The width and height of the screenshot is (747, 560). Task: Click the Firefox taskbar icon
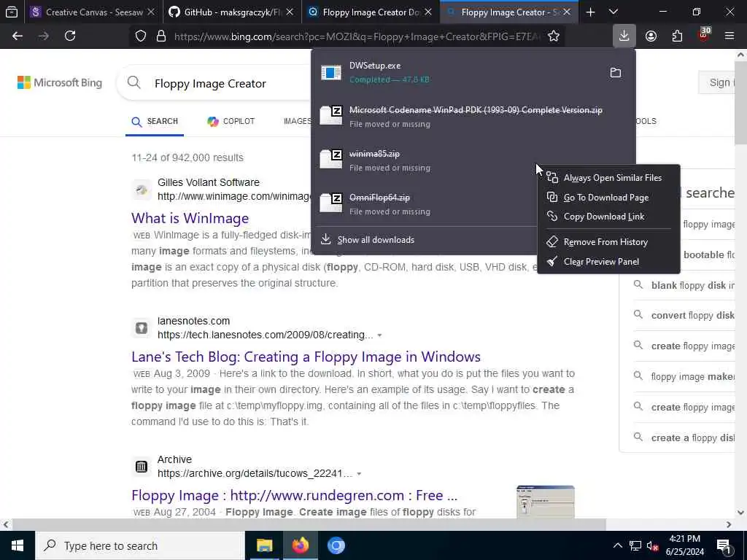coord(300,545)
